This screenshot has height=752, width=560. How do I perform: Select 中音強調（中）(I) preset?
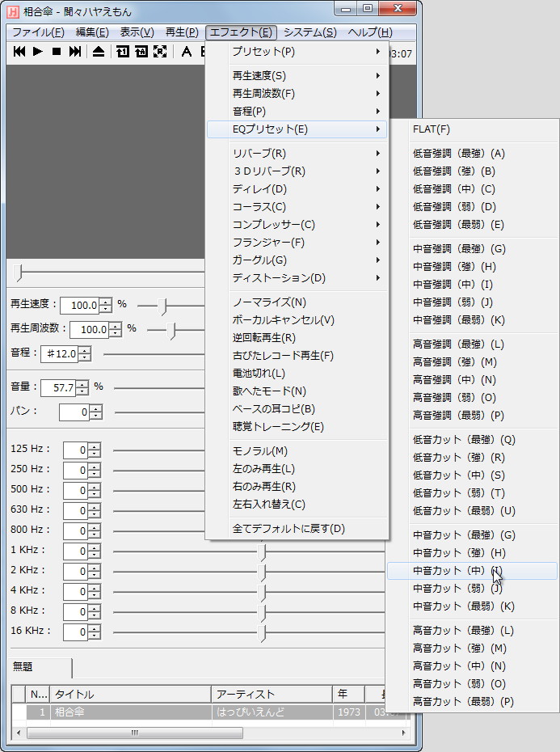point(472,285)
